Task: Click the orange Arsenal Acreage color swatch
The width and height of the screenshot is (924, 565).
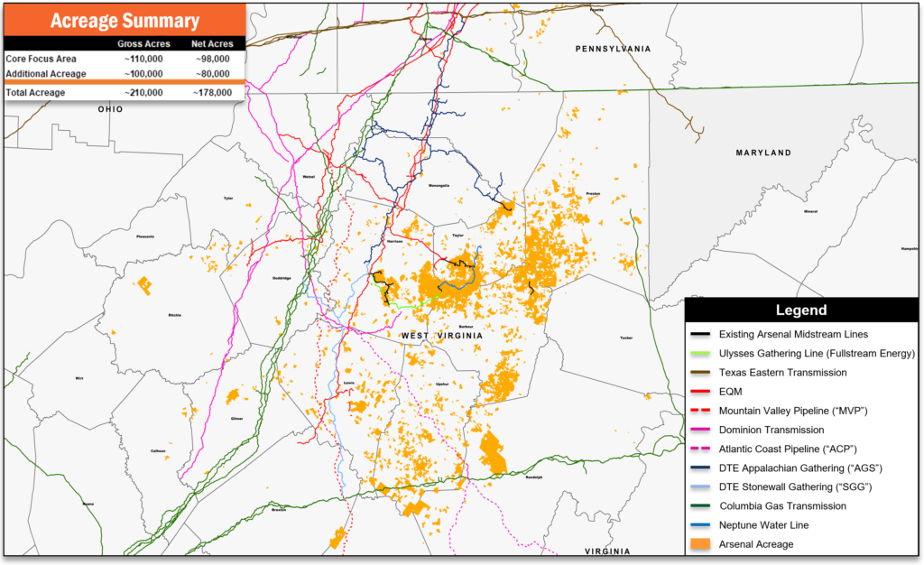Action: click(x=699, y=543)
